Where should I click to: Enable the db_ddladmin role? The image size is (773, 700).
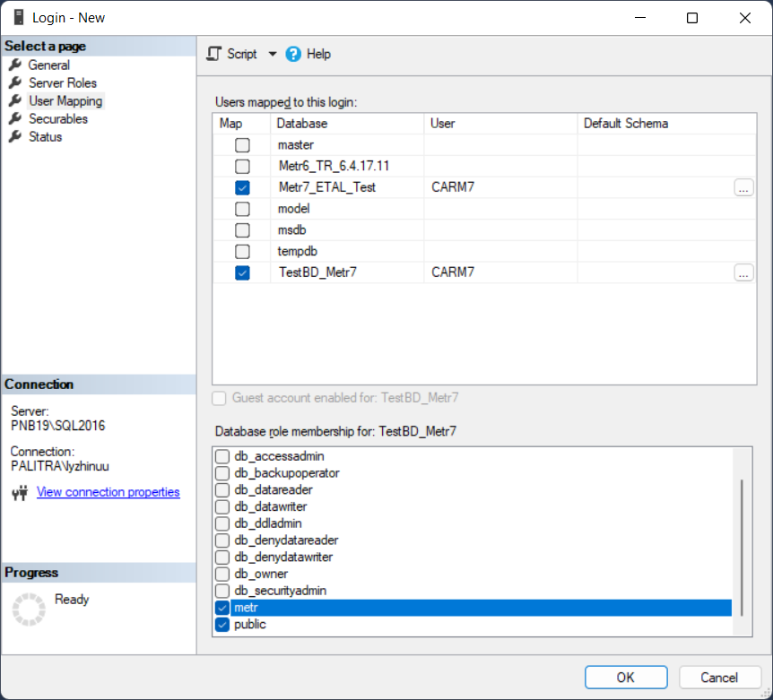[222, 523]
